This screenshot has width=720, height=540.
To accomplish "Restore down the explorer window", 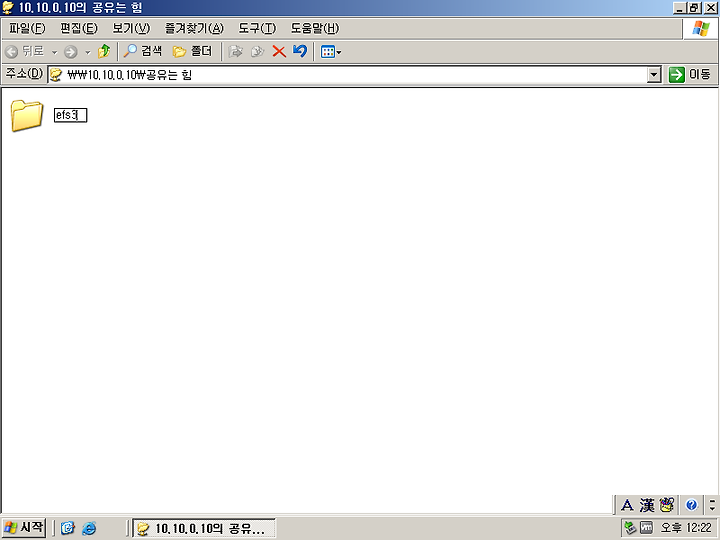I will coord(695,8).
